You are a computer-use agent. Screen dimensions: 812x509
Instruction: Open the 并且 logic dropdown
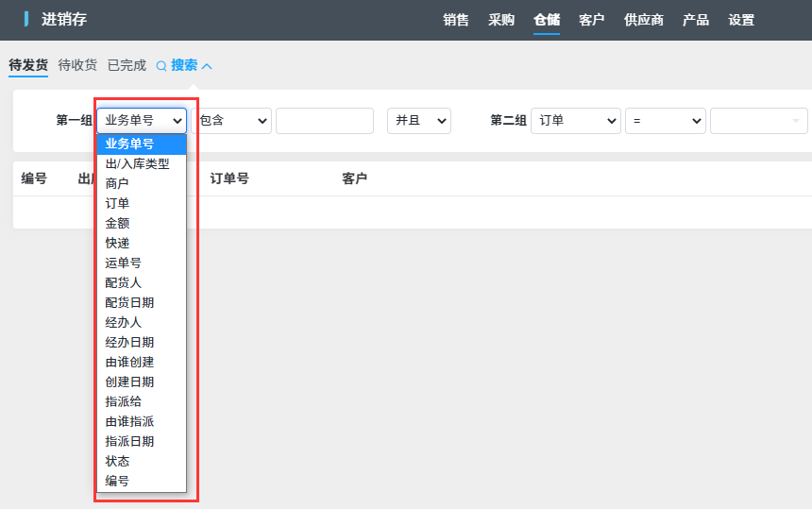[x=419, y=121]
